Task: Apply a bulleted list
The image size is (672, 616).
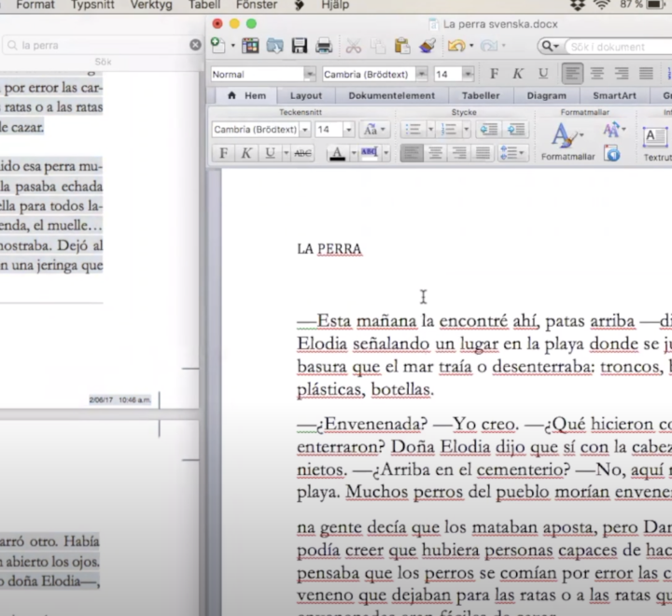Action: click(x=413, y=130)
